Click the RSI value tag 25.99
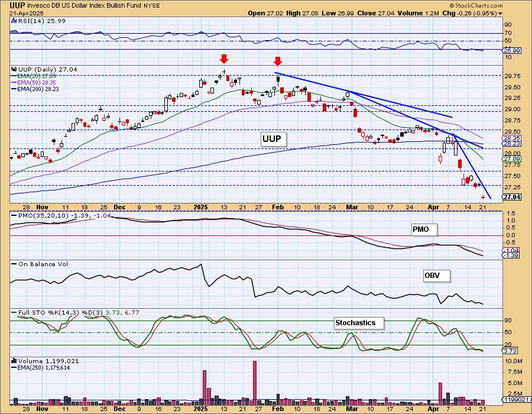 tap(512, 50)
